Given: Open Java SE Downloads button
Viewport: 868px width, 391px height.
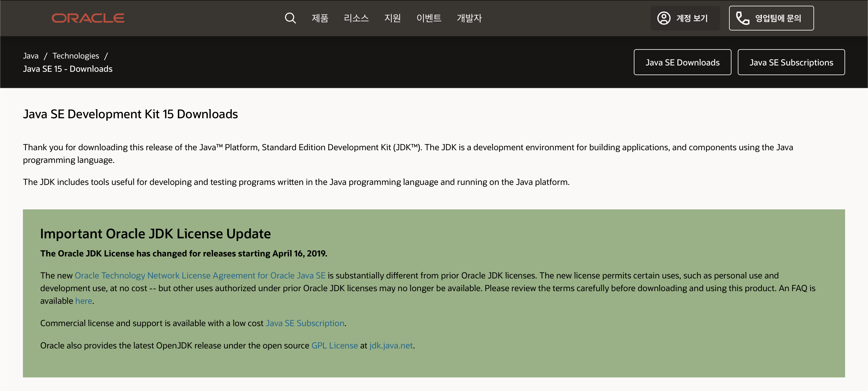Looking at the screenshot, I should tap(682, 62).
